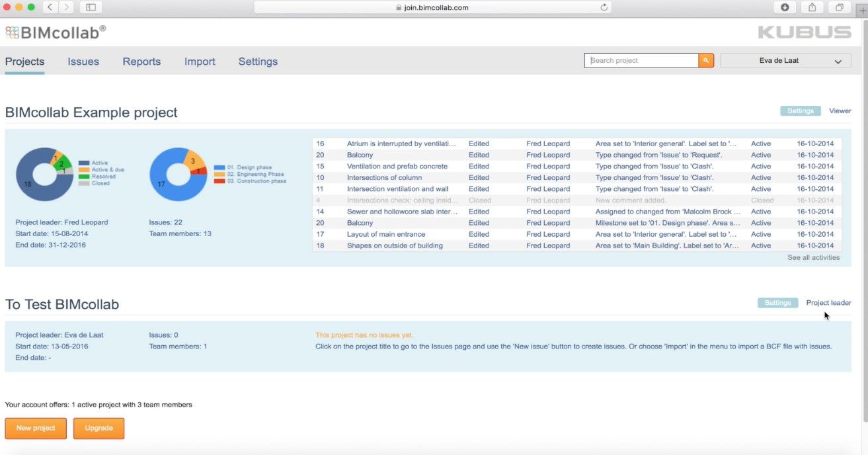Reload the page via address bar icon
868x455 pixels.
(x=604, y=7)
